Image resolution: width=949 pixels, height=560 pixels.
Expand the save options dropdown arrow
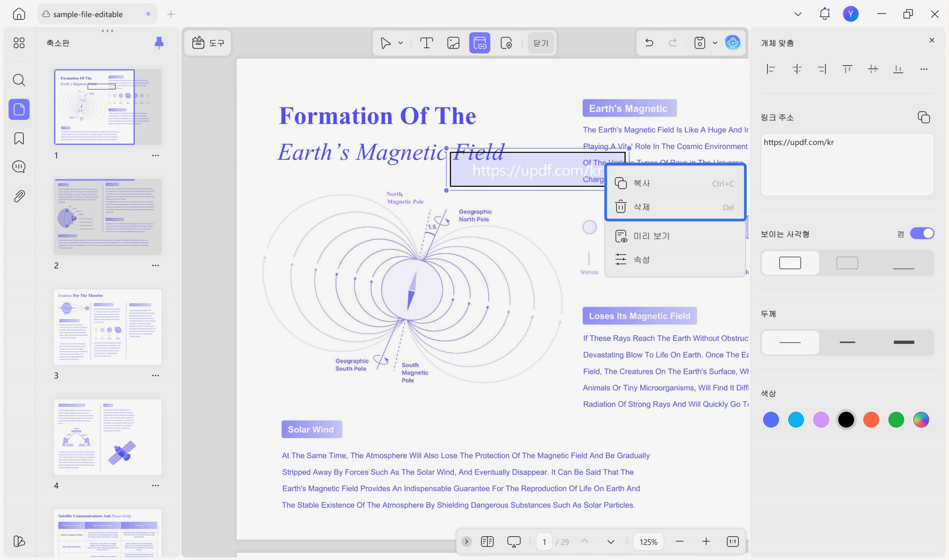click(715, 43)
